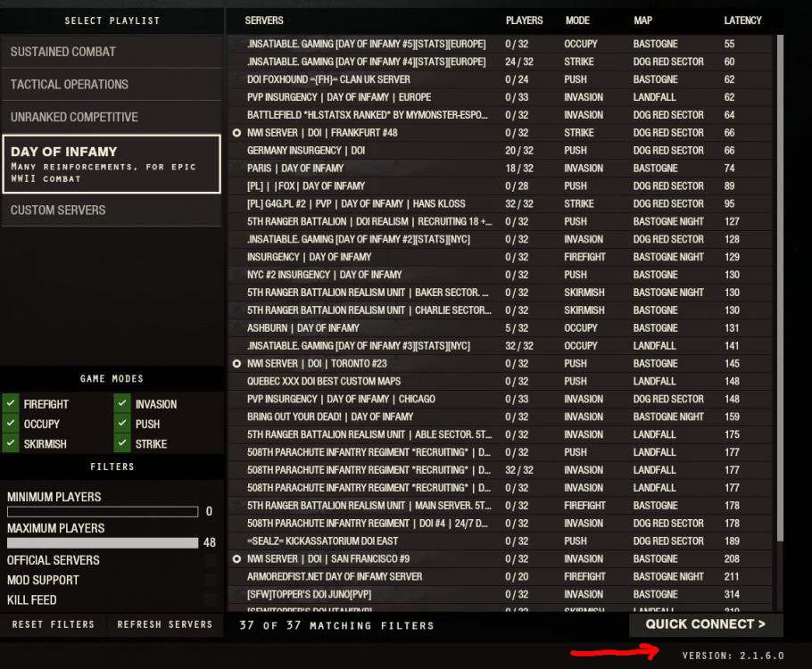812x669 pixels.
Task: Select the Day of Infamy playlist
Action: click(112, 164)
